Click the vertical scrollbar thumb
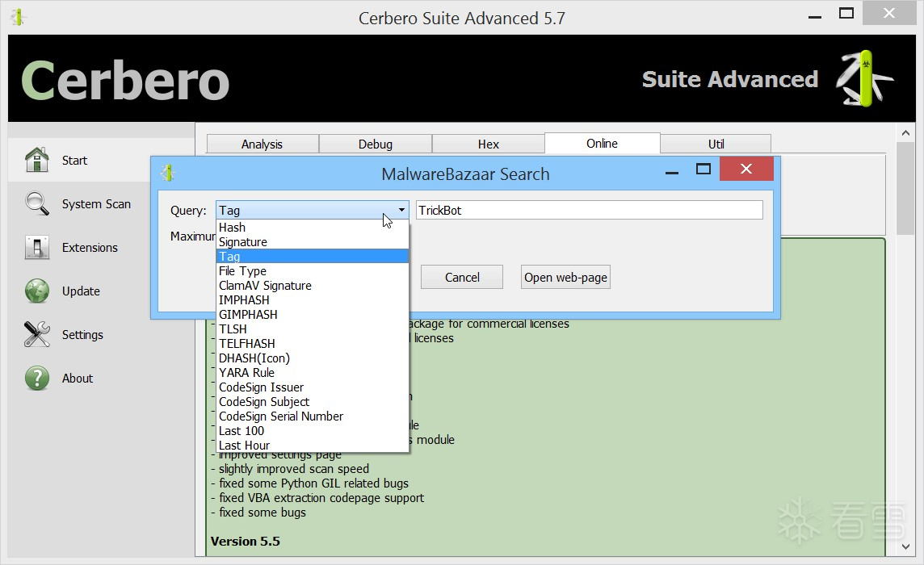This screenshot has width=924, height=565. click(905, 189)
